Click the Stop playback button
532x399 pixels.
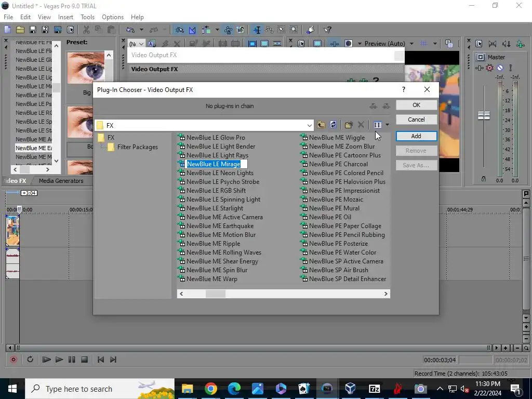coord(85,360)
